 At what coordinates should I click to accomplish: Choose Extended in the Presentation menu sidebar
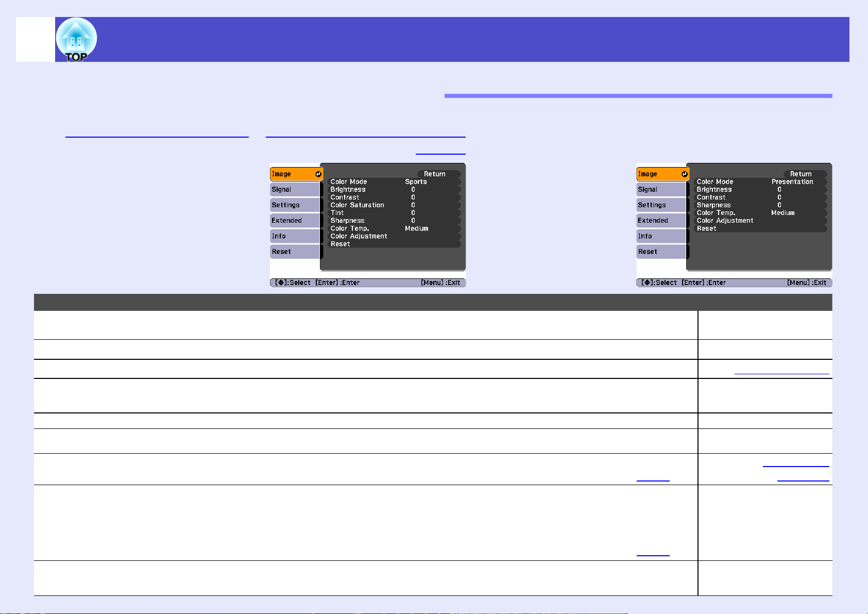(x=662, y=221)
